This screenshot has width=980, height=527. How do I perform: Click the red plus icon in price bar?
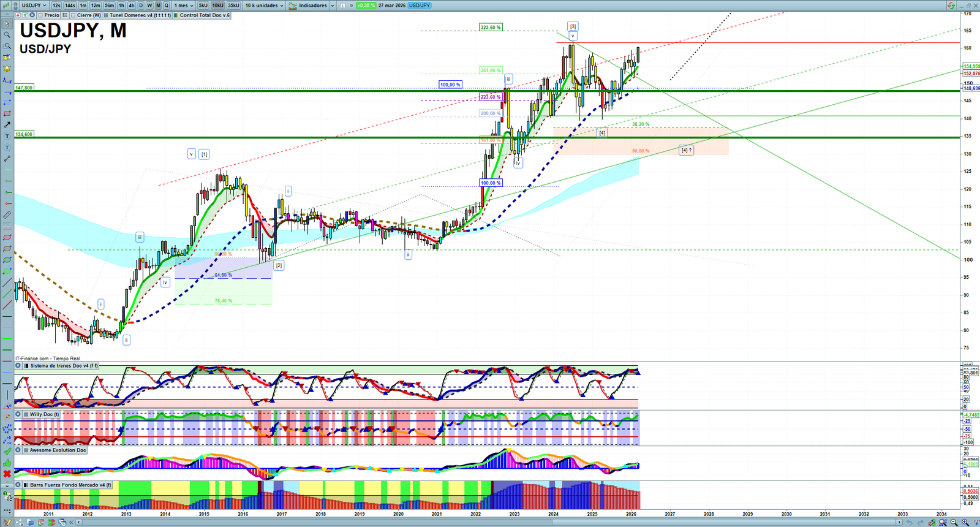point(18,15)
